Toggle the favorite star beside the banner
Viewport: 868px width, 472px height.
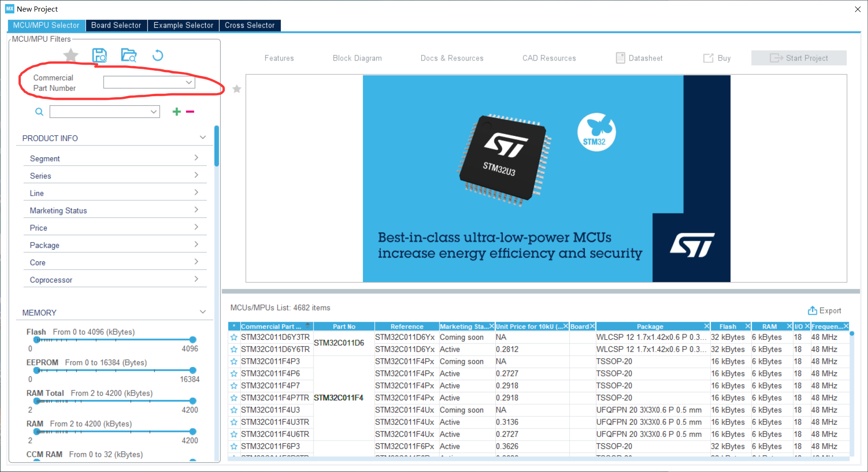point(237,89)
